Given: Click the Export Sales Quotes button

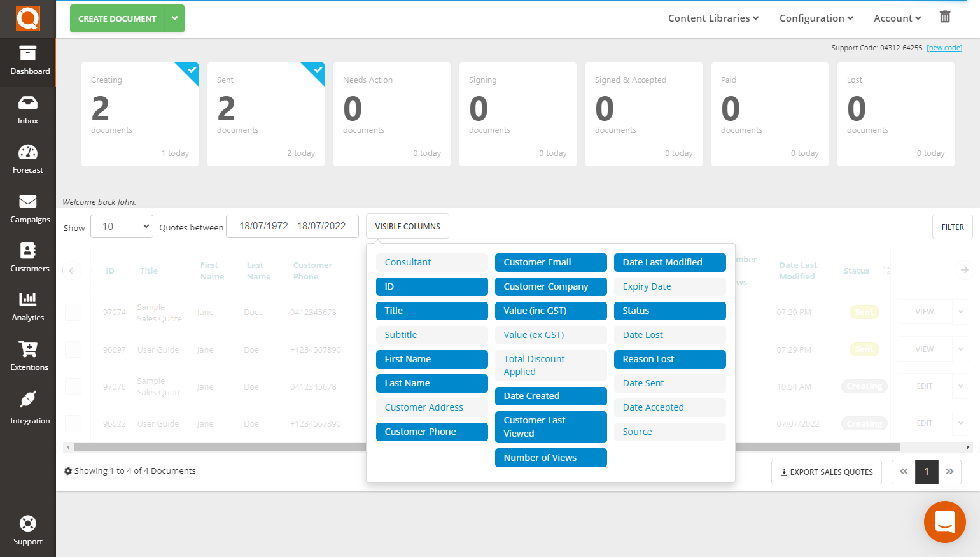Looking at the screenshot, I should (x=826, y=472).
